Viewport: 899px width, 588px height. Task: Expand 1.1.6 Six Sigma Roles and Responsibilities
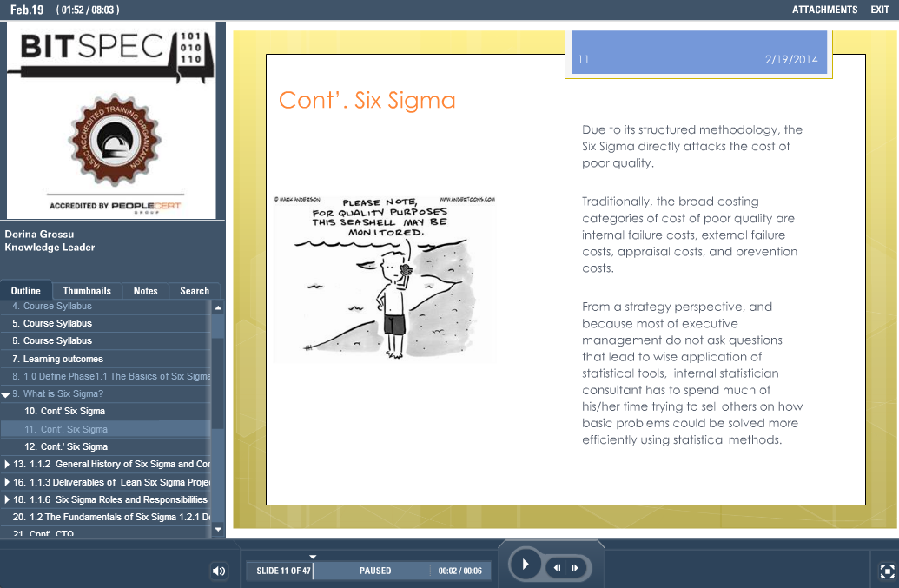point(7,499)
